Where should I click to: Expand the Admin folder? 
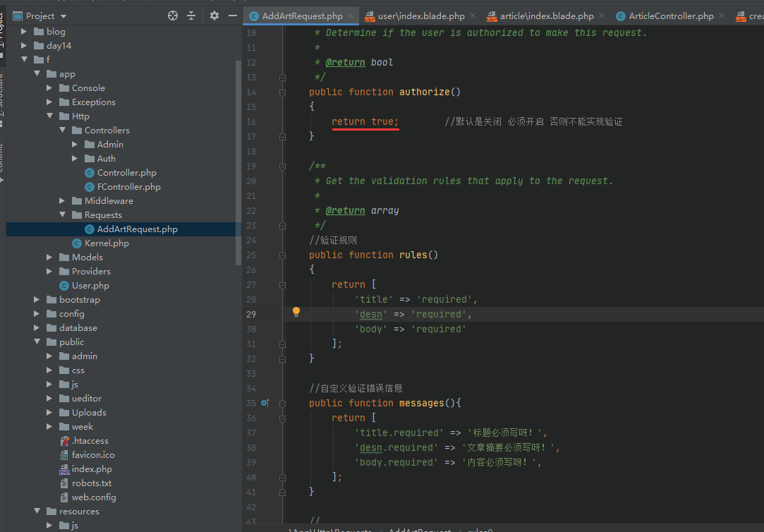[75, 144]
